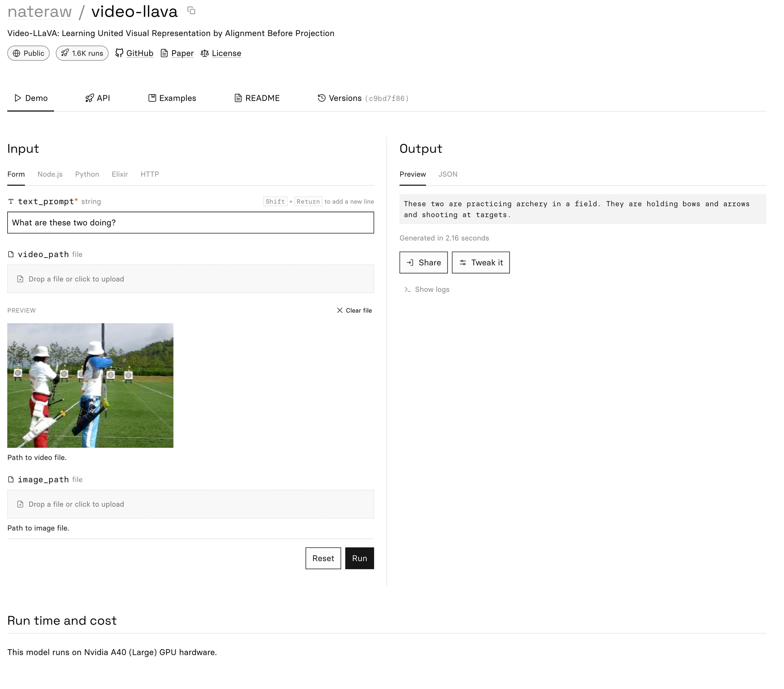Open the Versions tab
Screen dimensions: 784x689
tap(363, 98)
